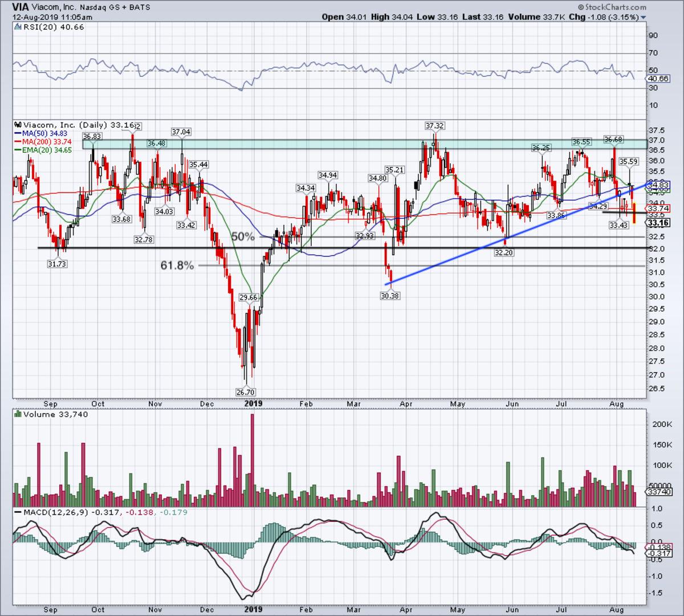Click the StockCharts.com copyright label

611,7
